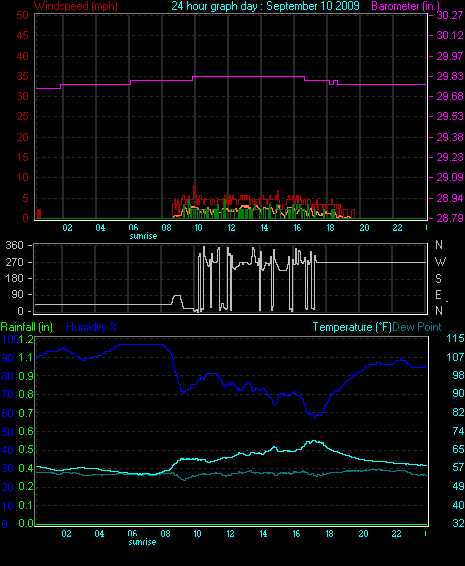The image size is (465, 566).
Task: Click the 18 hour mark on the temperature graph axis
Action: [329, 534]
